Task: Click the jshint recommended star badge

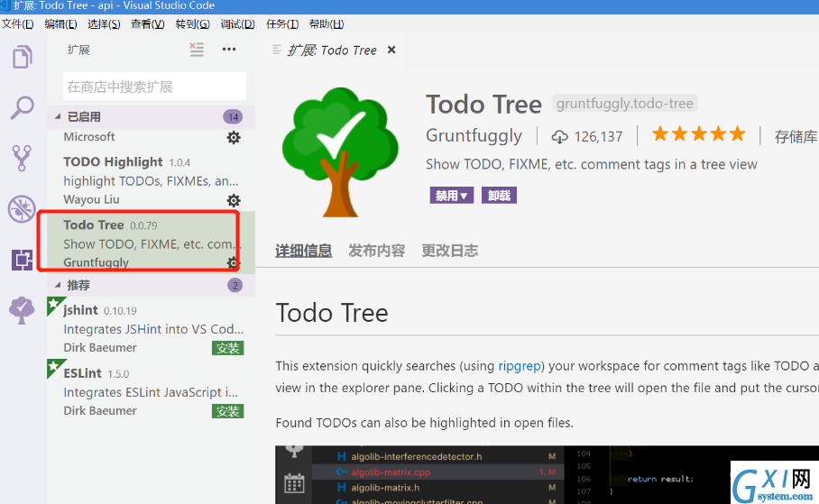Action: [x=56, y=306]
